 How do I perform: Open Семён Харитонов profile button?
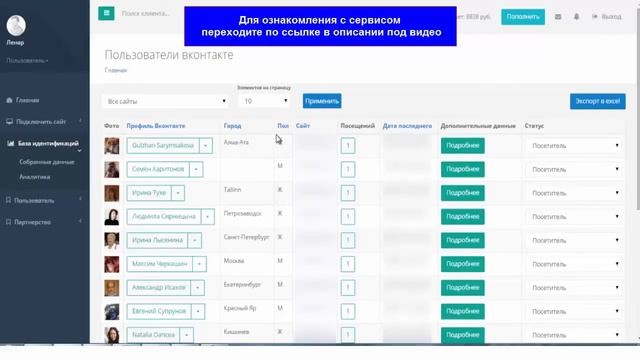click(158, 169)
